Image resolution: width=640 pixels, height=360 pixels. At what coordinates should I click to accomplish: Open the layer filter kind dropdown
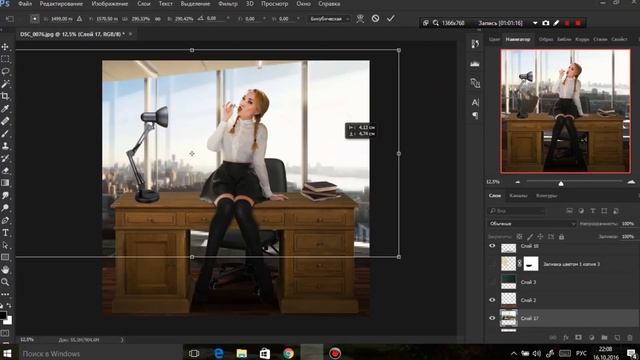click(x=517, y=211)
